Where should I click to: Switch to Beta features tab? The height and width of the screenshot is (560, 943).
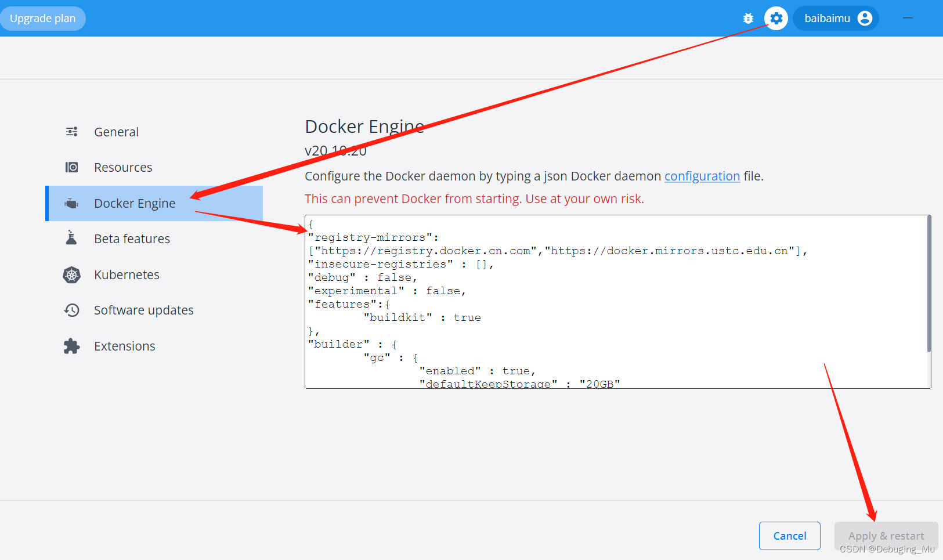(x=154, y=239)
